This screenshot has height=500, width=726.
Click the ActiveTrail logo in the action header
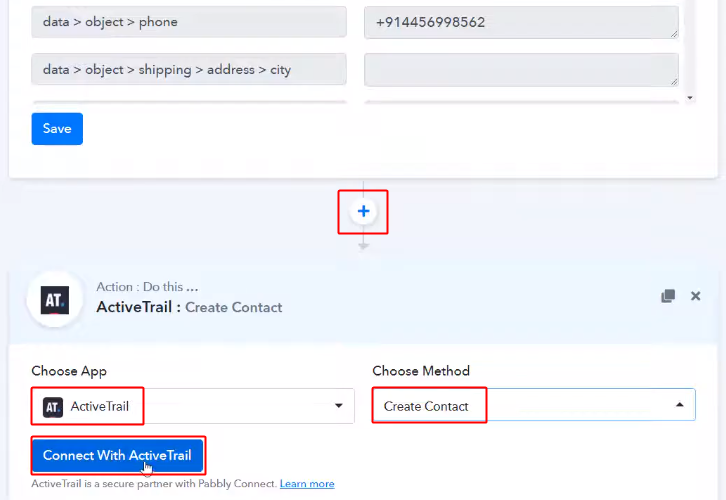[x=55, y=300]
